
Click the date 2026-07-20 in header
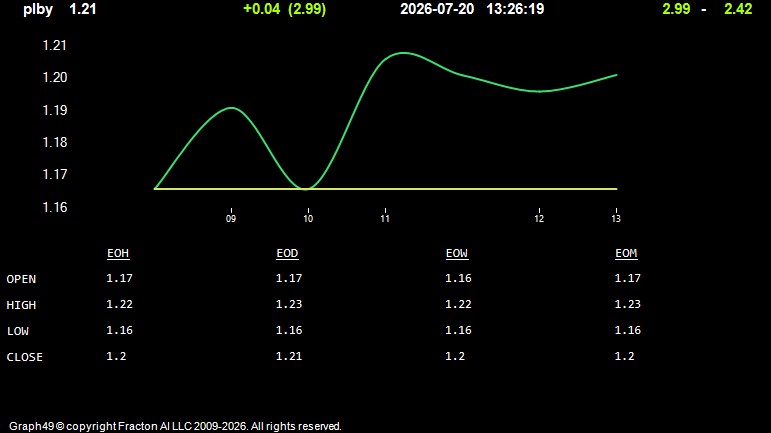pos(437,9)
